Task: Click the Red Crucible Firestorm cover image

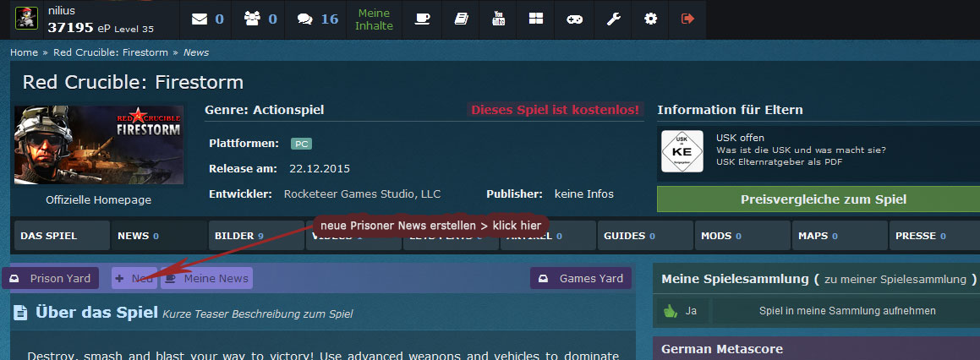Action: [x=100, y=145]
